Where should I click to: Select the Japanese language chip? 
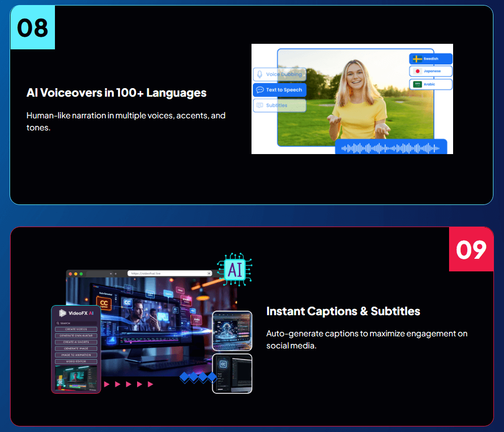point(431,71)
